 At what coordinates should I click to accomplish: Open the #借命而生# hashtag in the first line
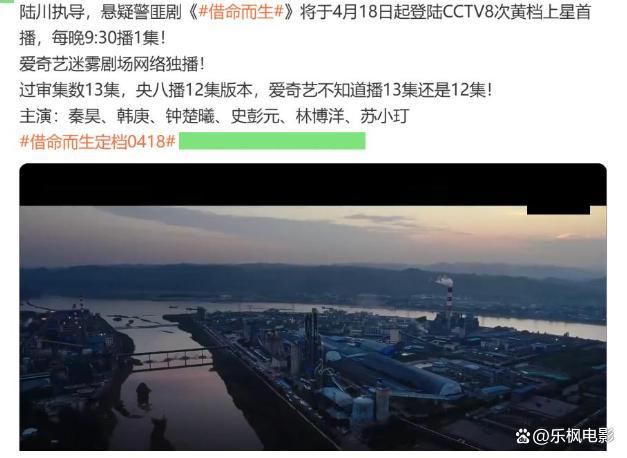click(x=241, y=12)
